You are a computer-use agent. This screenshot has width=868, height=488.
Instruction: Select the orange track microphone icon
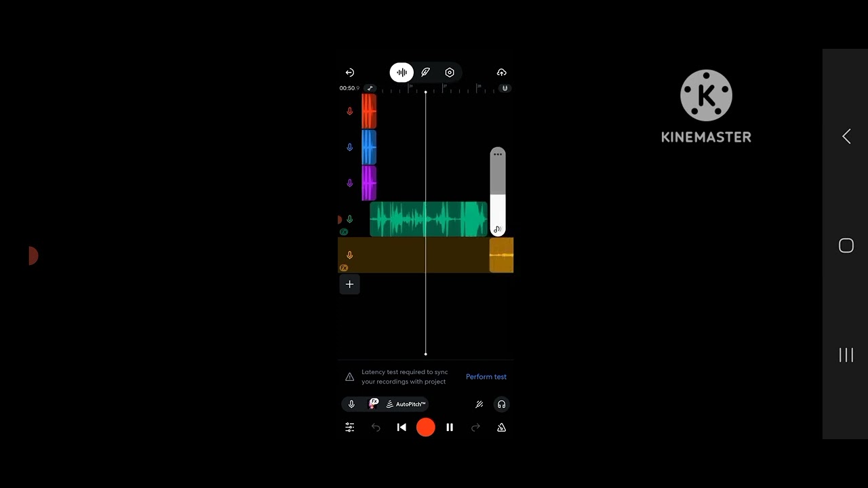click(x=350, y=255)
